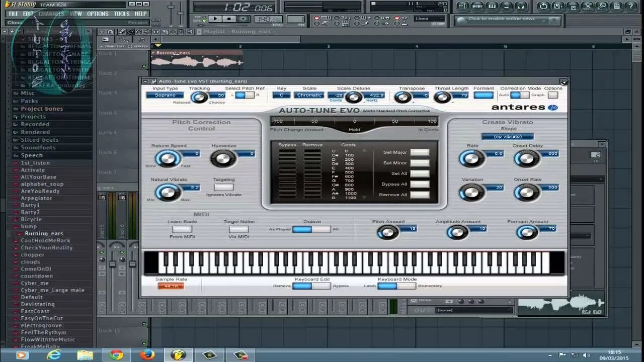This screenshot has width=644, height=362.
Task: Open the Key C dropdown
Action: coord(281,95)
